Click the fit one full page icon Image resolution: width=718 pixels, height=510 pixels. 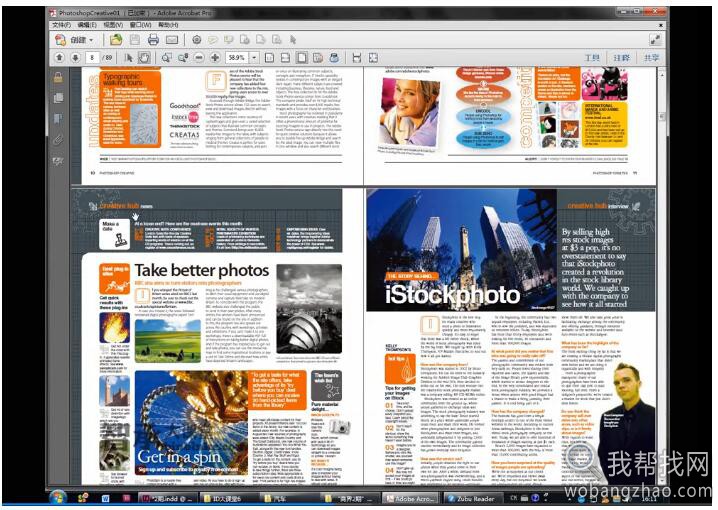point(373,58)
